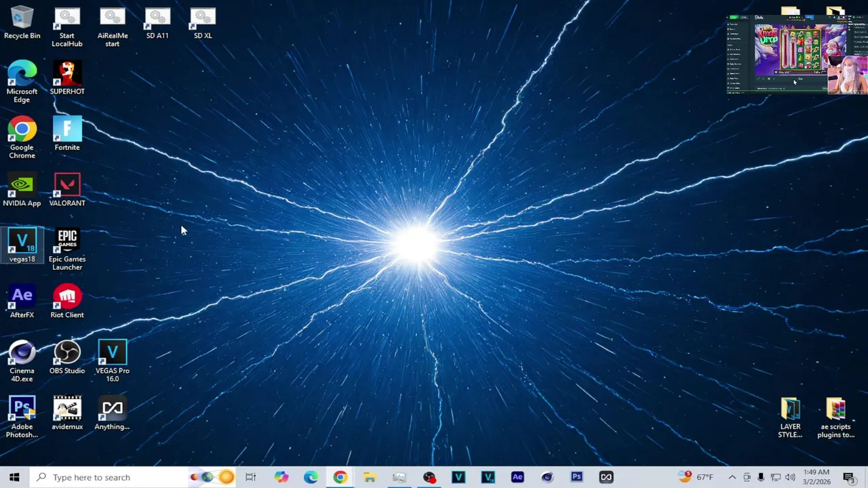Switch to OBS Studio on the taskbar
Viewport: 868px width, 488px height.
pos(429,477)
